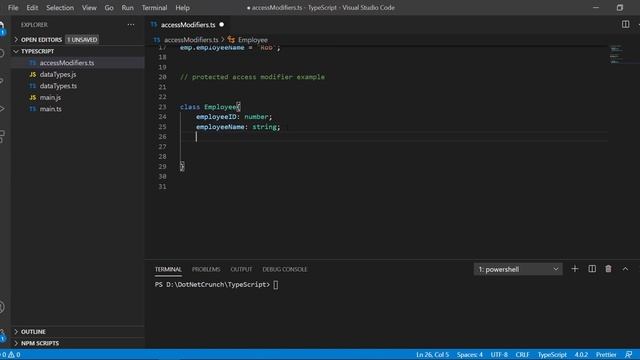
Task: Click TypeScript version 4.0.2 in status bar
Action: pos(581,355)
